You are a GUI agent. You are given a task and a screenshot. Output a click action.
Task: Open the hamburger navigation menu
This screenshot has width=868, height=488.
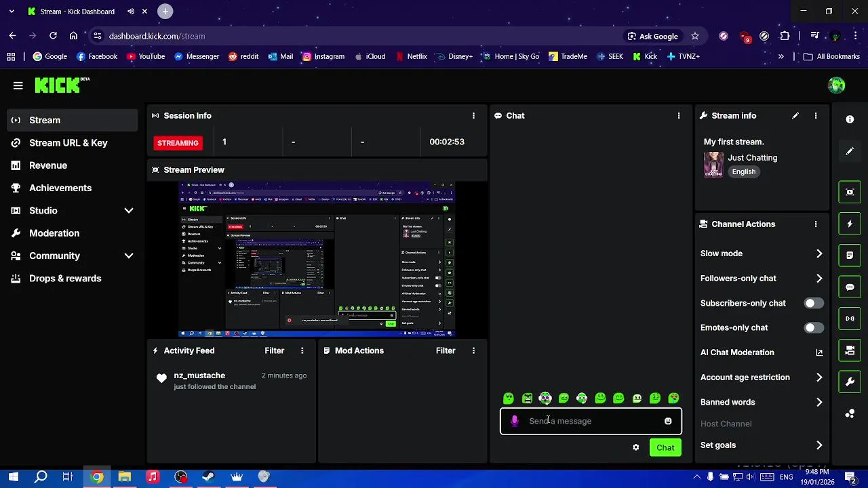click(18, 85)
